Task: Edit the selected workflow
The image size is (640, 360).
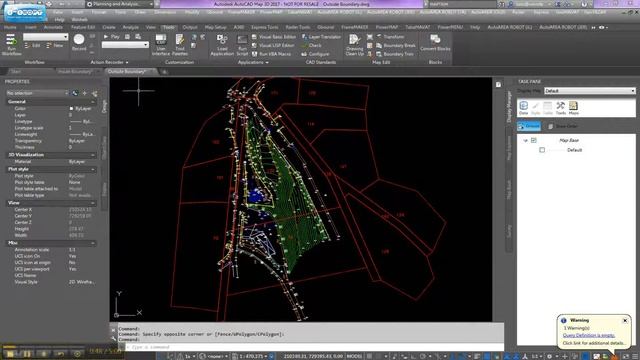Action: [x=32, y=46]
